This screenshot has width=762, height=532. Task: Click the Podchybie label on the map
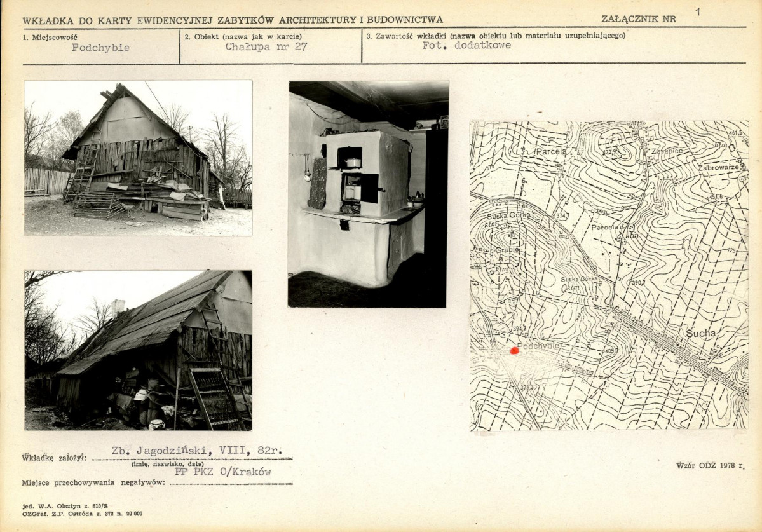coord(538,346)
